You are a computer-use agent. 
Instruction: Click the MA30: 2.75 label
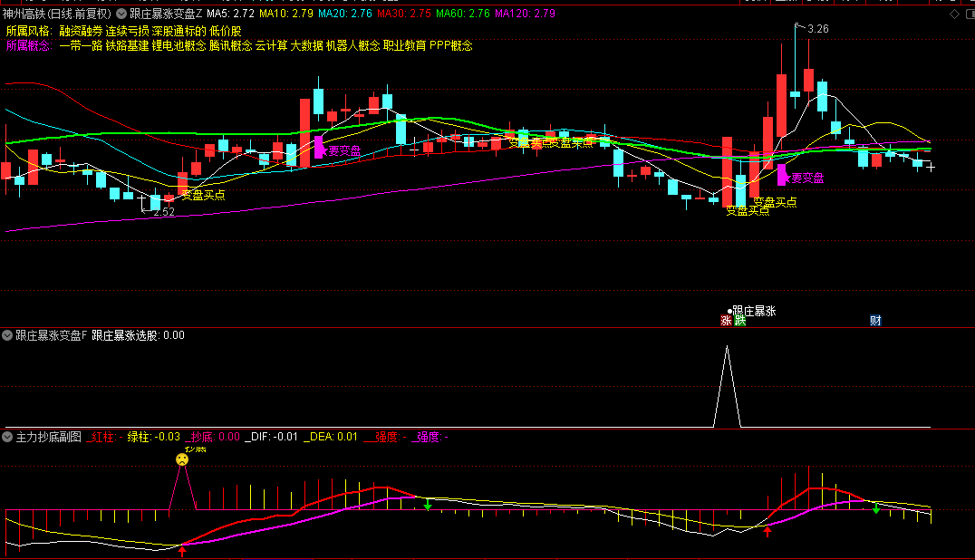click(x=403, y=14)
